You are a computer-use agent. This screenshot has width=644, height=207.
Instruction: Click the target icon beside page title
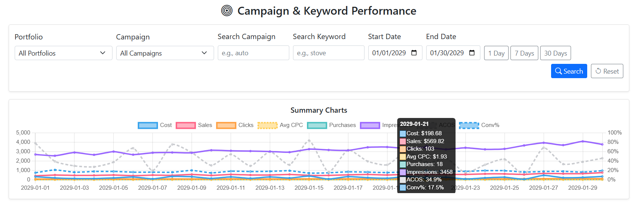226,11
